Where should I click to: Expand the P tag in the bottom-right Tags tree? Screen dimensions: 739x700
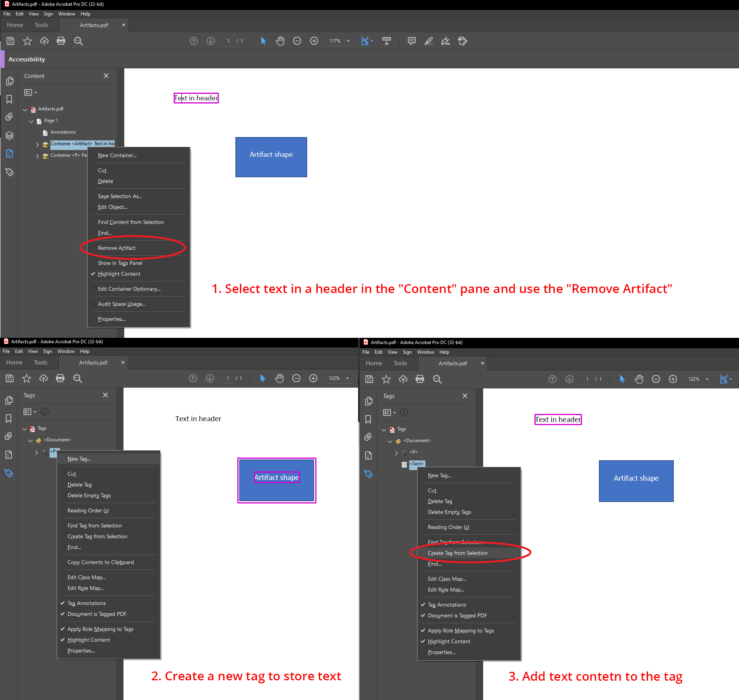pos(396,453)
